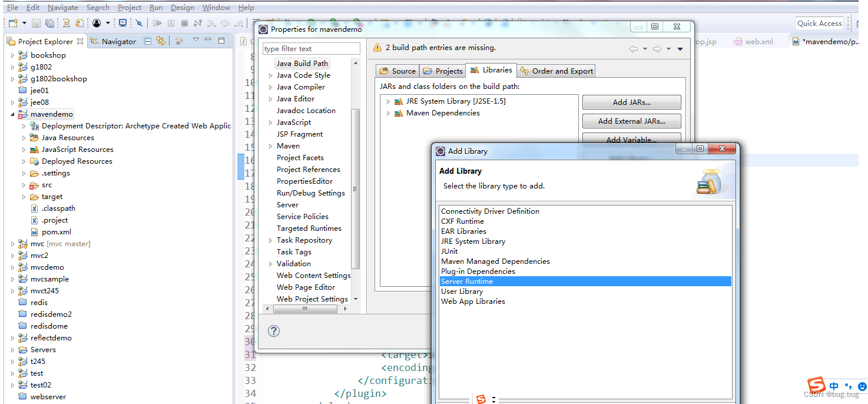868x404 pixels.
Task: Click the Step Into icon
Action: (x=211, y=24)
